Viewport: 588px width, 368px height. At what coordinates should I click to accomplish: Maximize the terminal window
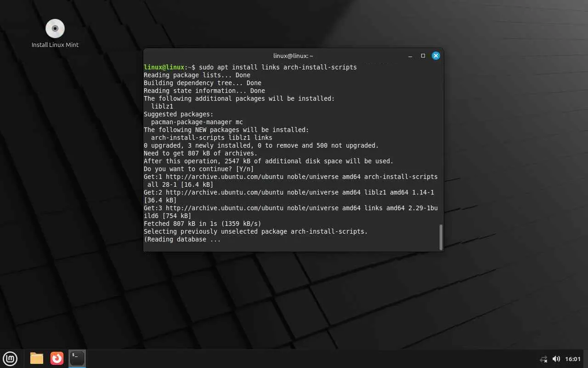click(423, 56)
